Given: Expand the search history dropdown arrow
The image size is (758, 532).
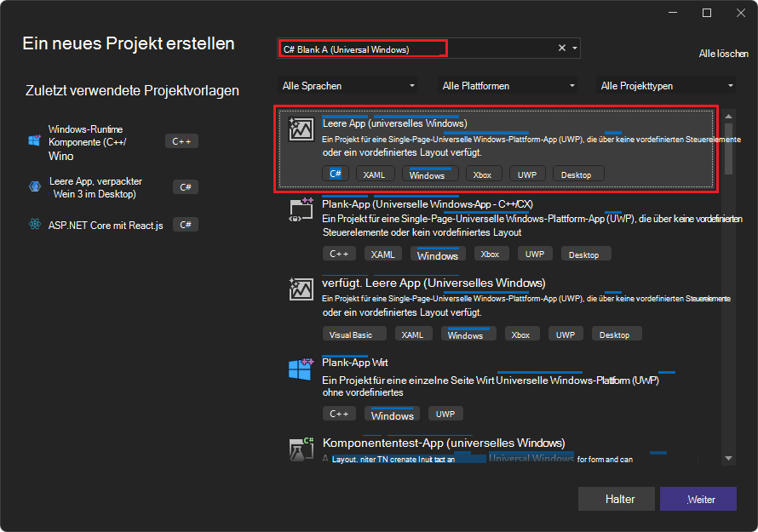Looking at the screenshot, I should point(575,49).
